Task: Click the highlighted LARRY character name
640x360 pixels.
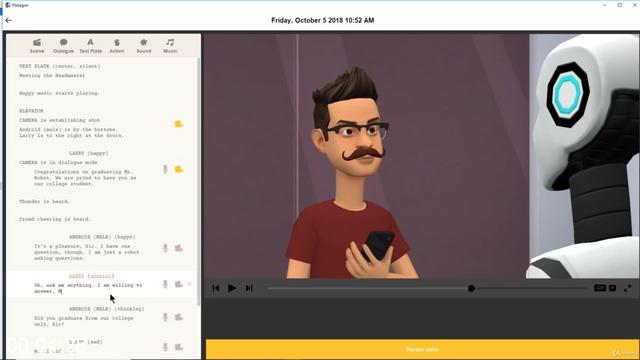Action: point(76,276)
